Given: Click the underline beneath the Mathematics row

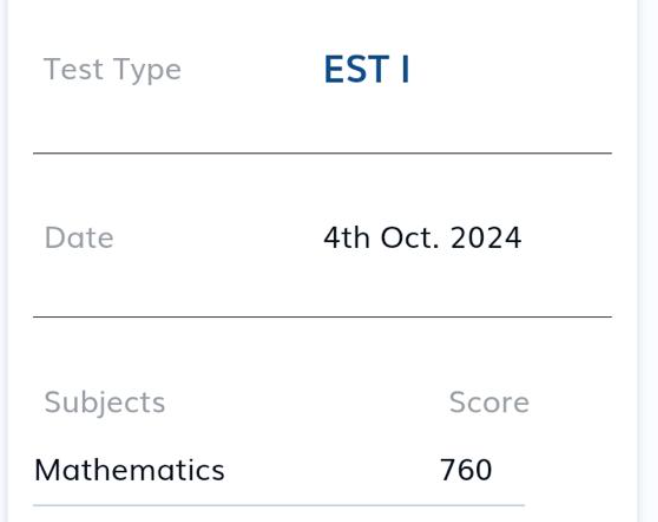Looking at the screenshot, I should (x=279, y=506).
